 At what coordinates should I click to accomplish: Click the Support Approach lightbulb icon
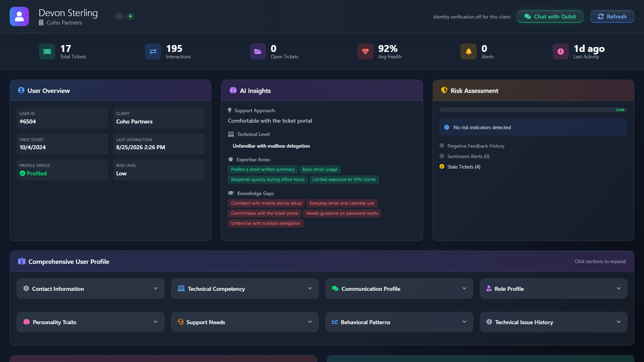coord(230,110)
